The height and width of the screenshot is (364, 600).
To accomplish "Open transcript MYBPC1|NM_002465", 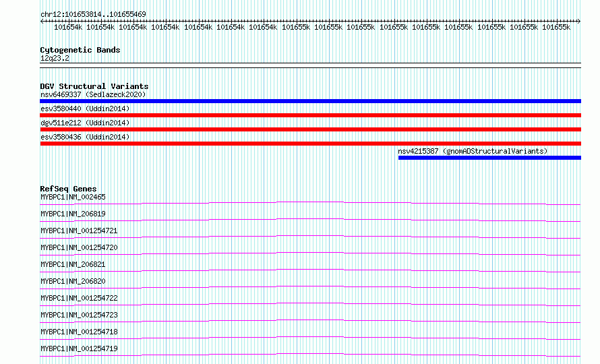I will [x=73, y=197].
